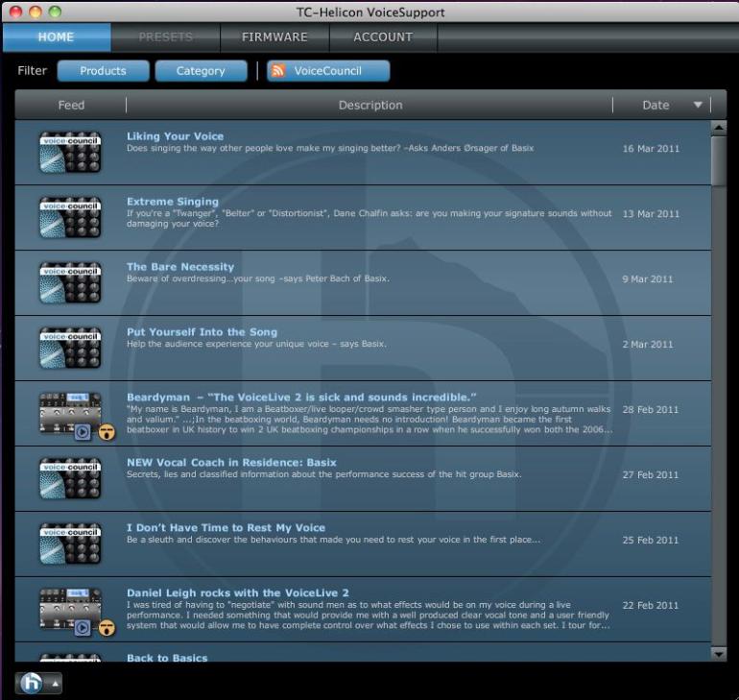Open the Products filter dropdown
The height and width of the screenshot is (700, 739).
point(104,71)
